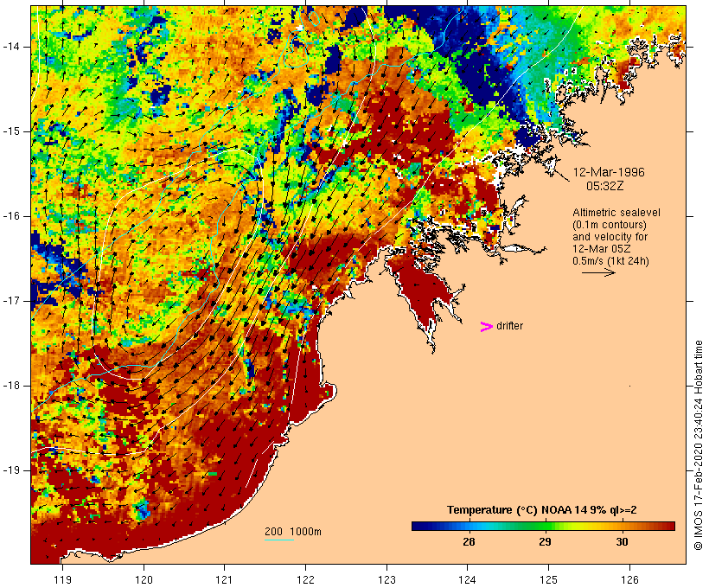Click the '05:32Z' time text
Image resolution: width=709 pixels, height=588 pixels.
tap(605, 186)
